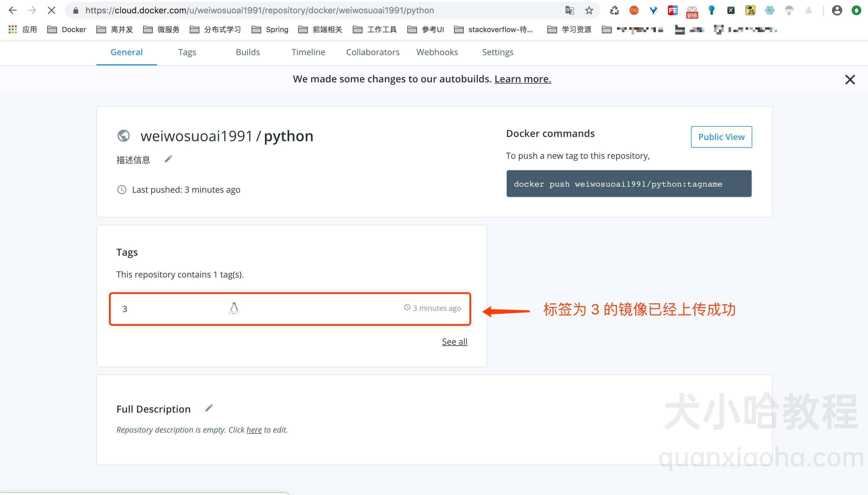Click the Collaborators tab
Image resolution: width=868 pixels, height=495 pixels.
click(372, 52)
